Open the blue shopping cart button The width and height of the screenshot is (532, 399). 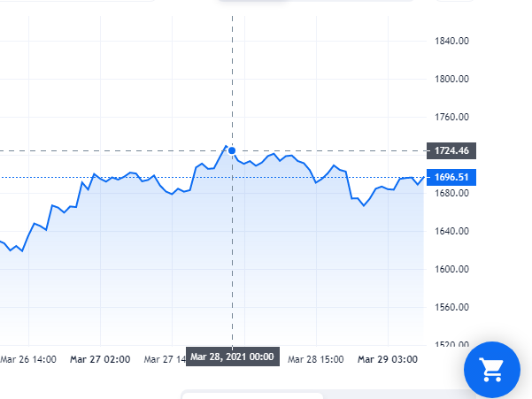pos(492,369)
